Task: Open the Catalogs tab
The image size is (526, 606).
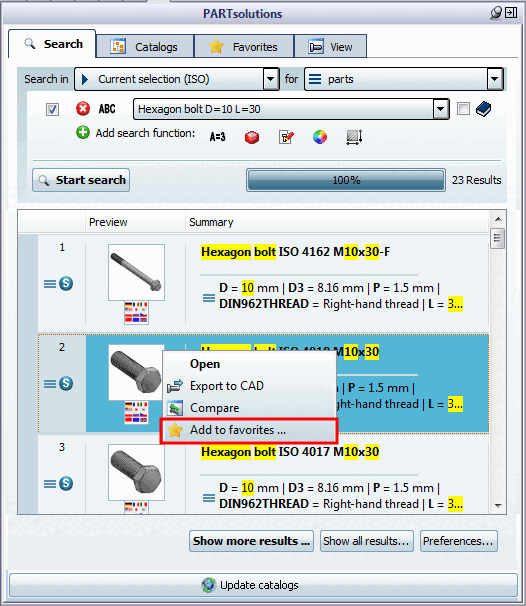Action: click(x=145, y=47)
